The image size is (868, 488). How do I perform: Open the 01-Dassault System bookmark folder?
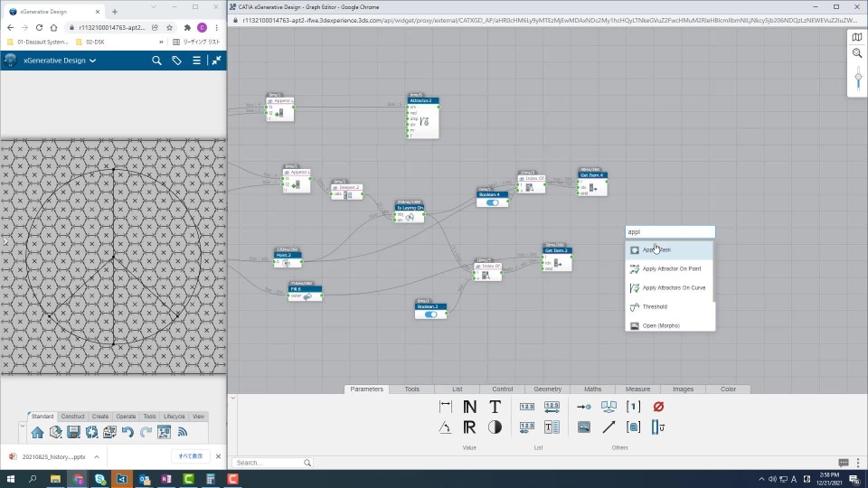coord(37,42)
